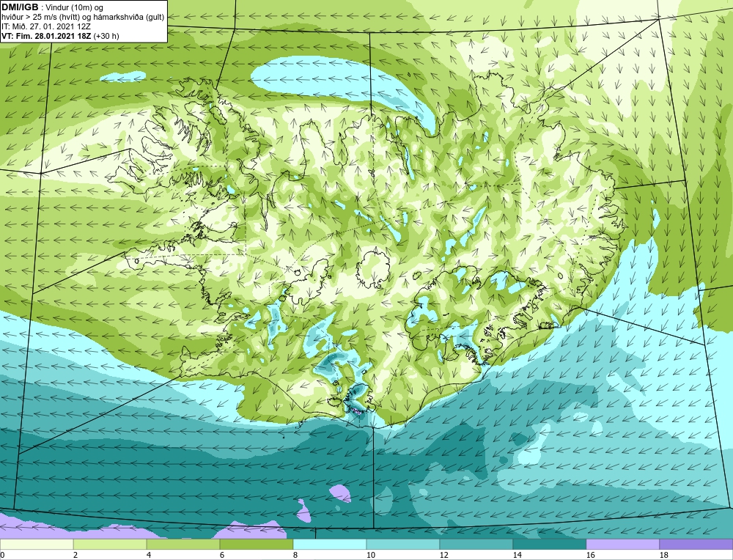Screen dimensions: 733x560
Task: Click the bold DMI/IGB title text
Action: (x=20, y=7)
